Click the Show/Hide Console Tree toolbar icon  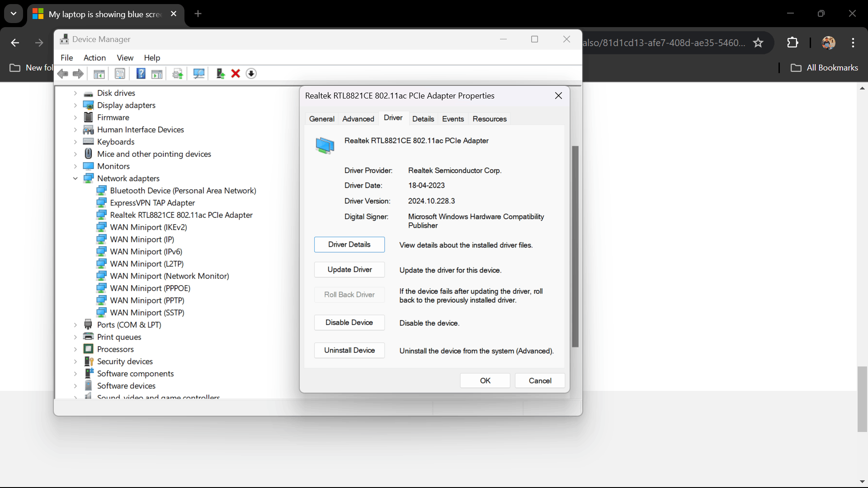tap(99, 74)
